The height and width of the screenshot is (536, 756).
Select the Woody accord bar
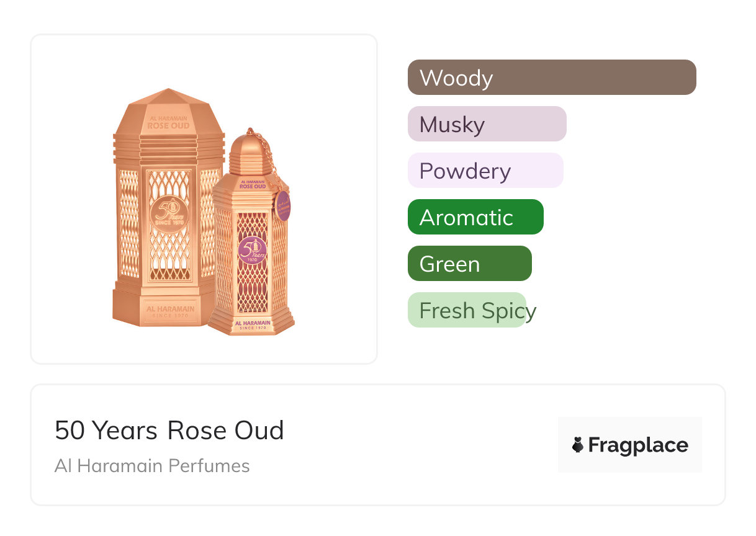click(551, 78)
